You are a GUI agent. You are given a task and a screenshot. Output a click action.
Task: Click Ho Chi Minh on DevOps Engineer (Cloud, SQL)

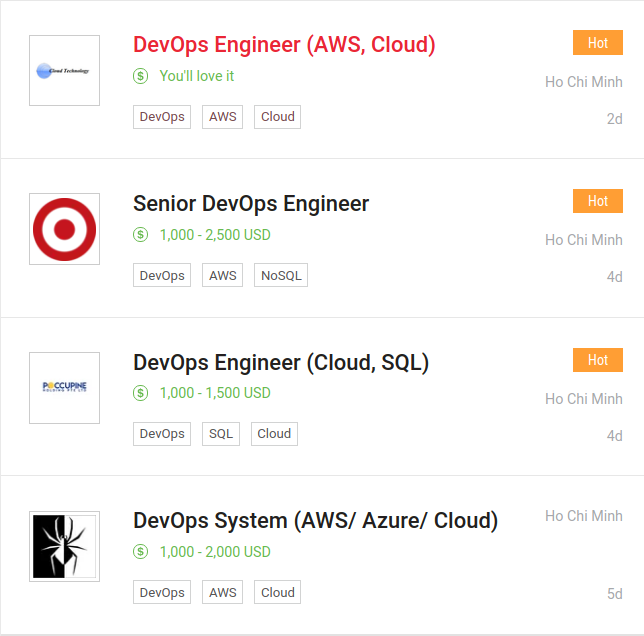pos(584,399)
